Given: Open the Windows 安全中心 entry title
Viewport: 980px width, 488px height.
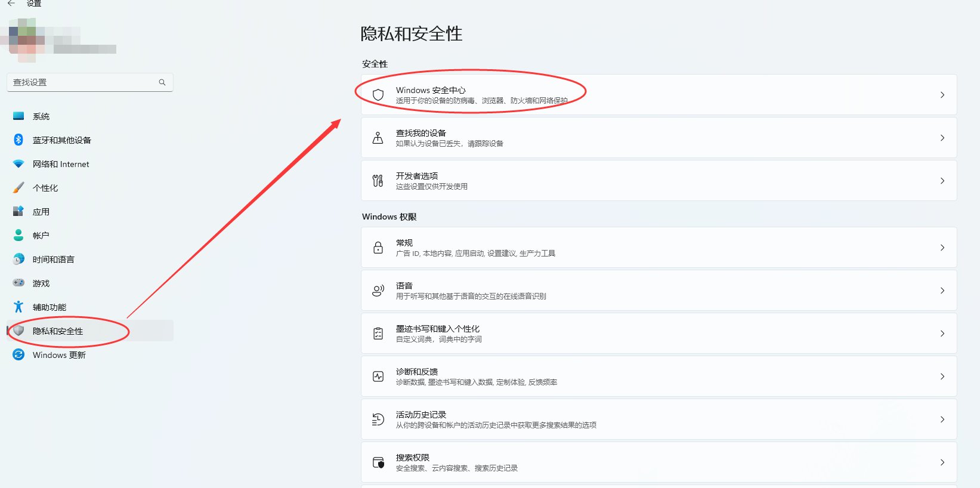Looking at the screenshot, I should 431,90.
